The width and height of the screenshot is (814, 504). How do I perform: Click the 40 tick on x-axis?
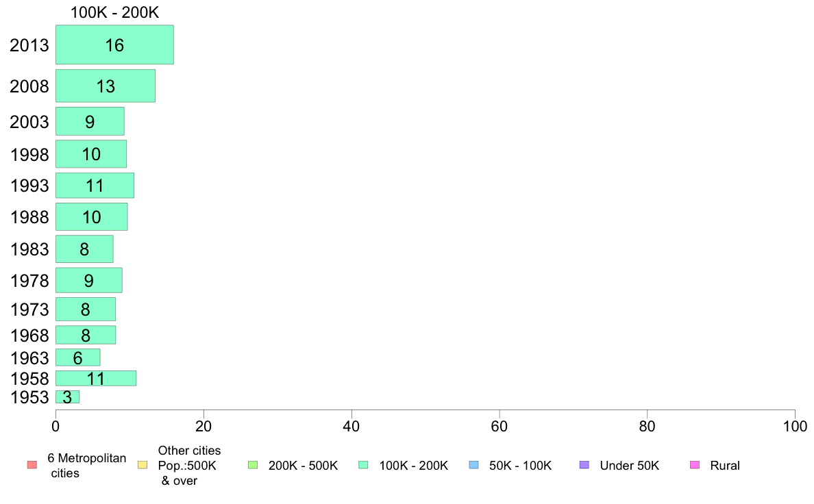click(x=351, y=427)
